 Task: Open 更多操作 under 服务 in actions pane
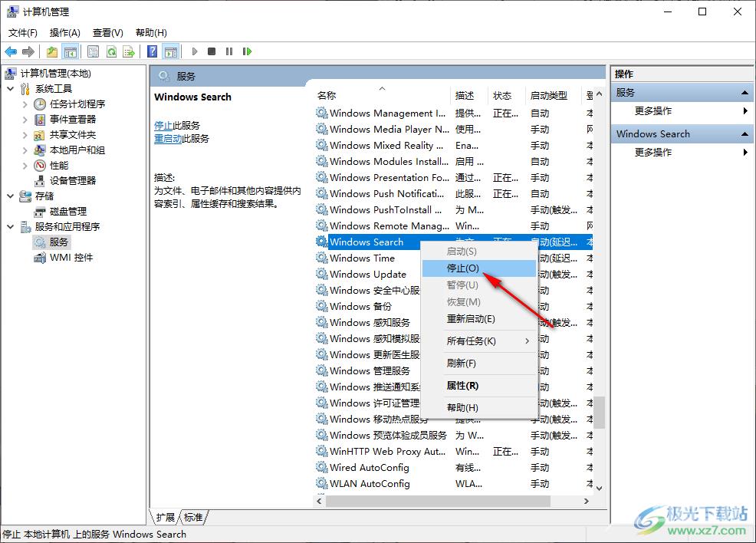pos(652,111)
